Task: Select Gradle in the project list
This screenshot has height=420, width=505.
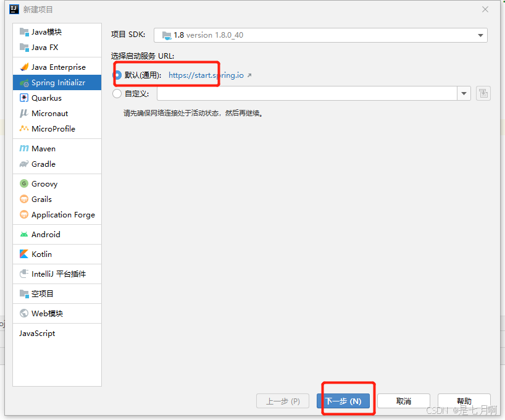Action: [x=57, y=164]
